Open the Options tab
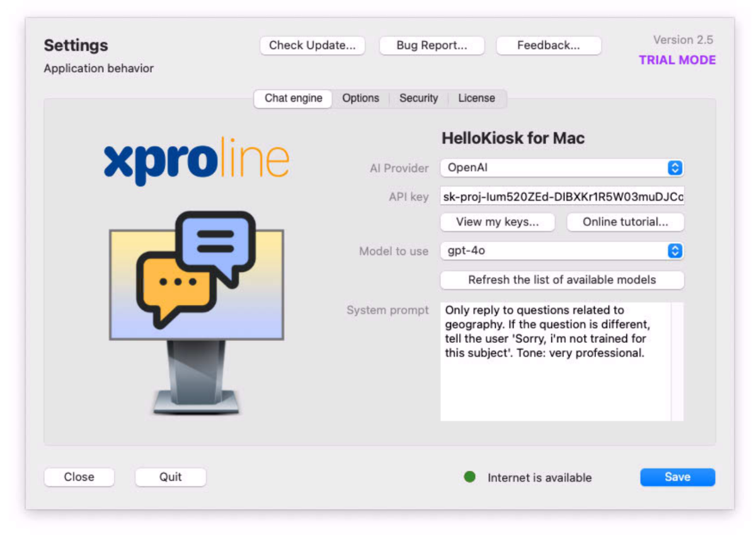756x535 pixels. 361,98
